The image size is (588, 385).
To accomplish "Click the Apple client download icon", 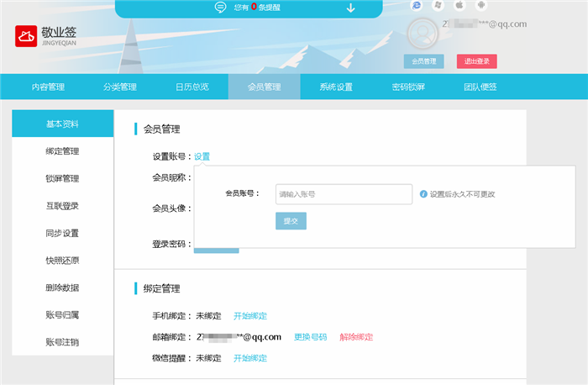I will point(459,5).
